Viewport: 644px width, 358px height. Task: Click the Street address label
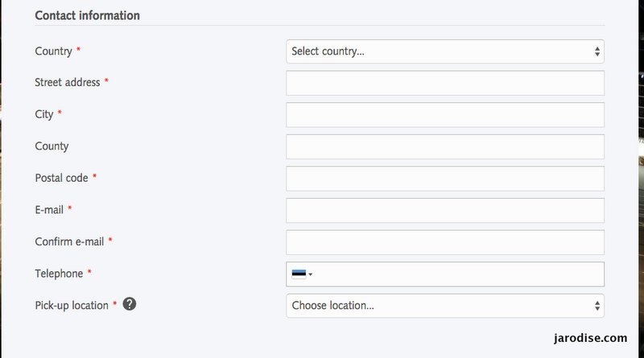(x=68, y=83)
